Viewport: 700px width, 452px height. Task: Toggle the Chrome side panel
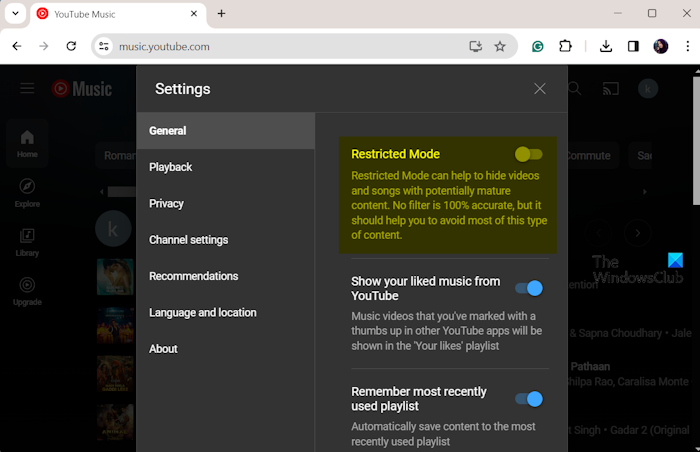633,46
